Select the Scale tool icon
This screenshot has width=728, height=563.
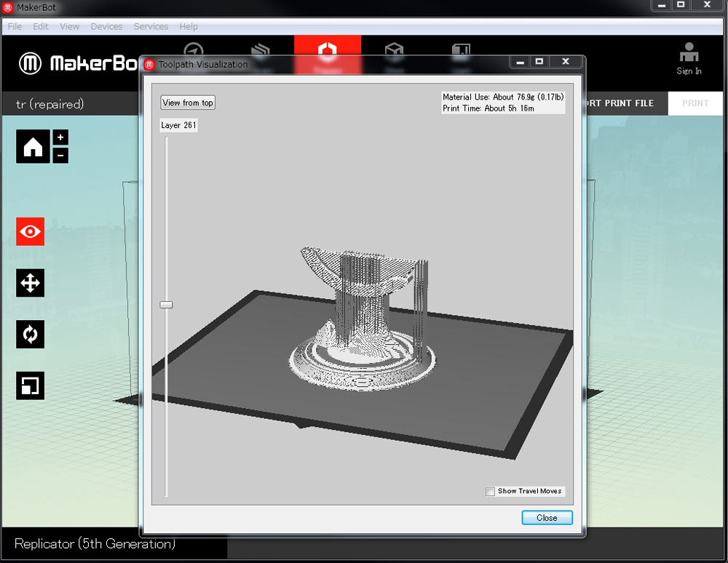click(30, 386)
